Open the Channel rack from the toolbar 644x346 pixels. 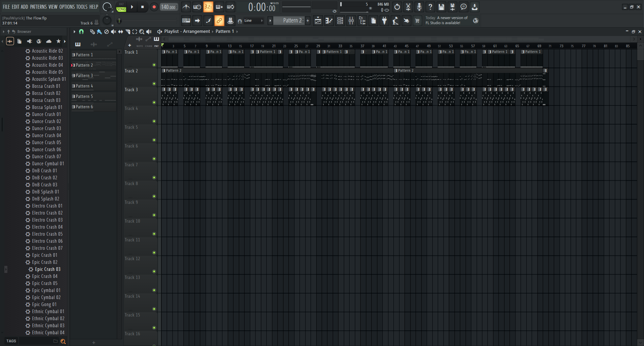[x=340, y=21]
